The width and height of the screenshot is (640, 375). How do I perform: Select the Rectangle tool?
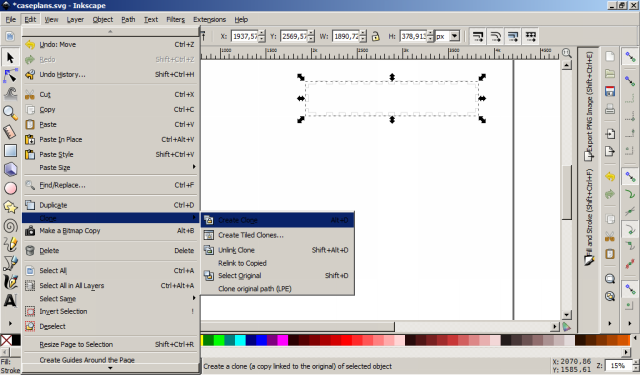tap(10, 151)
